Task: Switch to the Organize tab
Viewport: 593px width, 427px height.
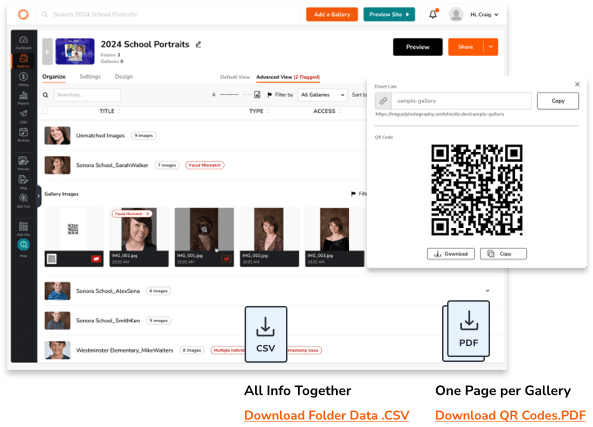Action: (54, 76)
